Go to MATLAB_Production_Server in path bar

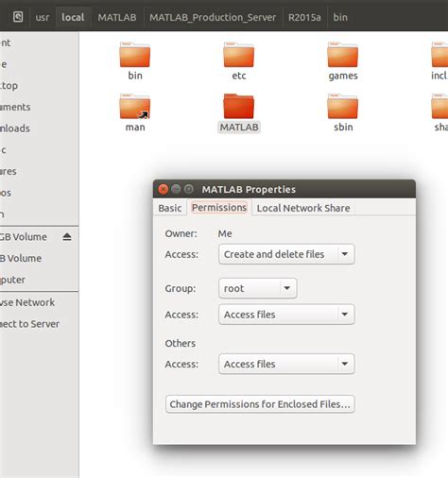[x=213, y=17]
